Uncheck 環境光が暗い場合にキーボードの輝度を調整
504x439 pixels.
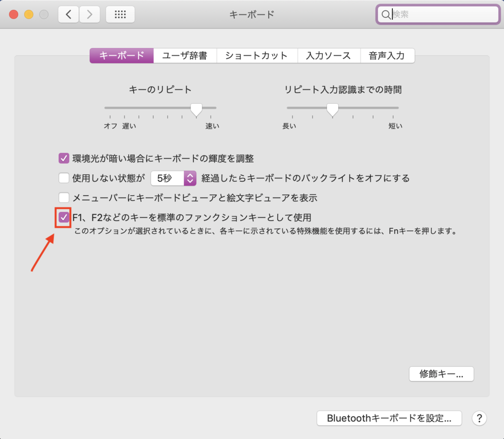coord(63,158)
